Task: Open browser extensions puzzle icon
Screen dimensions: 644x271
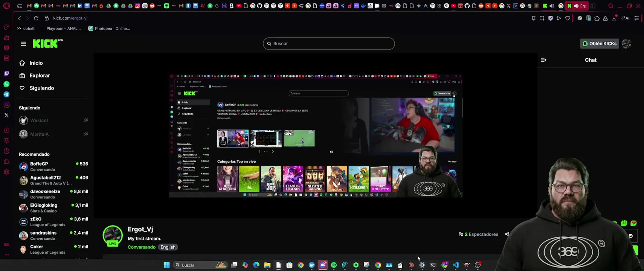Action: [597, 18]
